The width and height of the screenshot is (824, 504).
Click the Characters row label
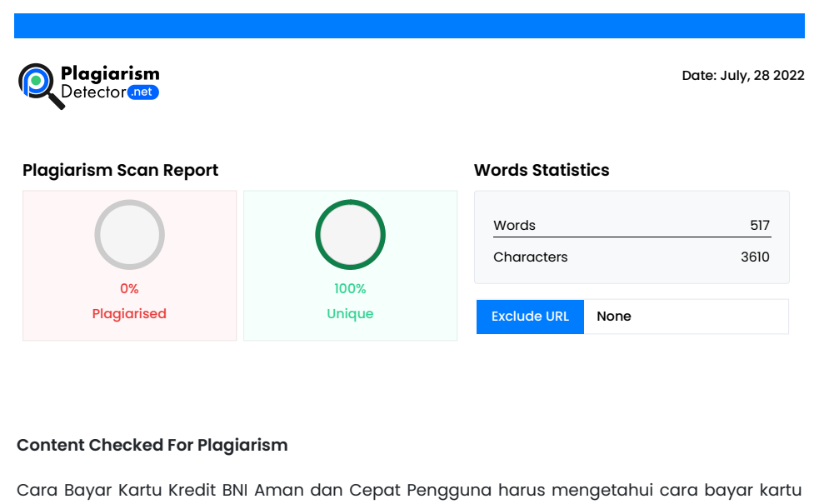pos(531,257)
